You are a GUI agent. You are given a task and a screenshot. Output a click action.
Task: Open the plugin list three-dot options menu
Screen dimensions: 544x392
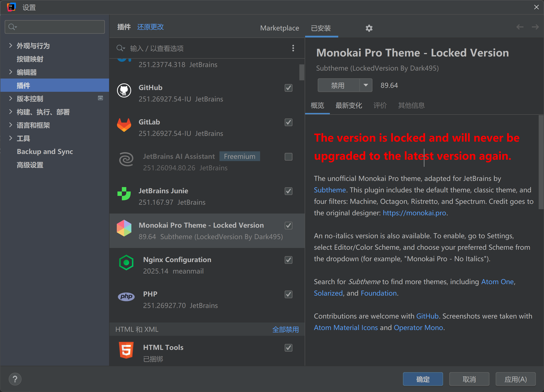[x=293, y=48]
